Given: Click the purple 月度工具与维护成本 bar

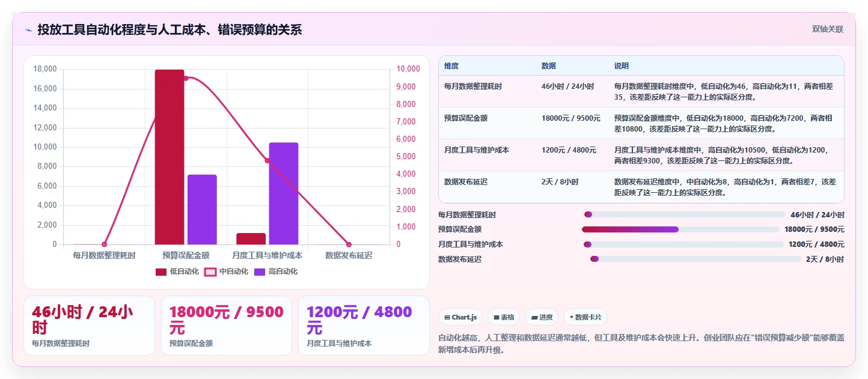Looking at the screenshot, I should 284,193.
